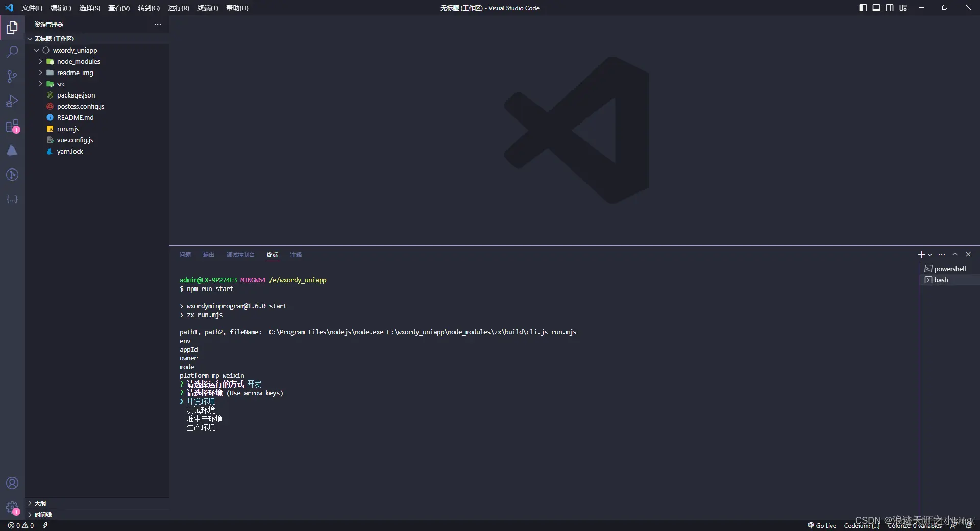Toggle the secondary side bar layout icon

pos(890,8)
